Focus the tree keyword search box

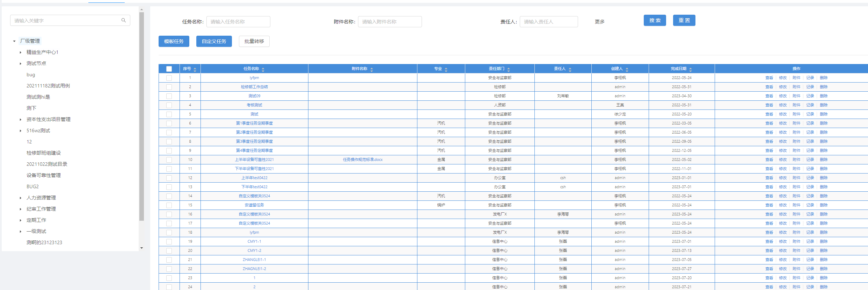click(70, 20)
